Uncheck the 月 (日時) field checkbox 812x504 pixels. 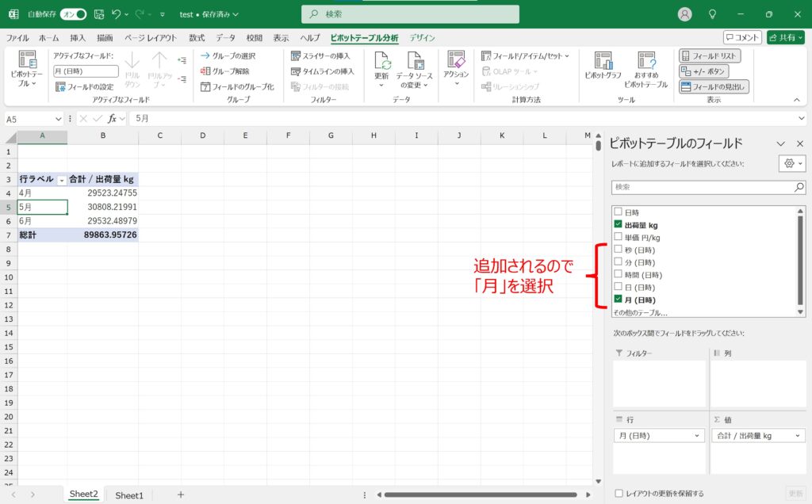tap(619, 300)
